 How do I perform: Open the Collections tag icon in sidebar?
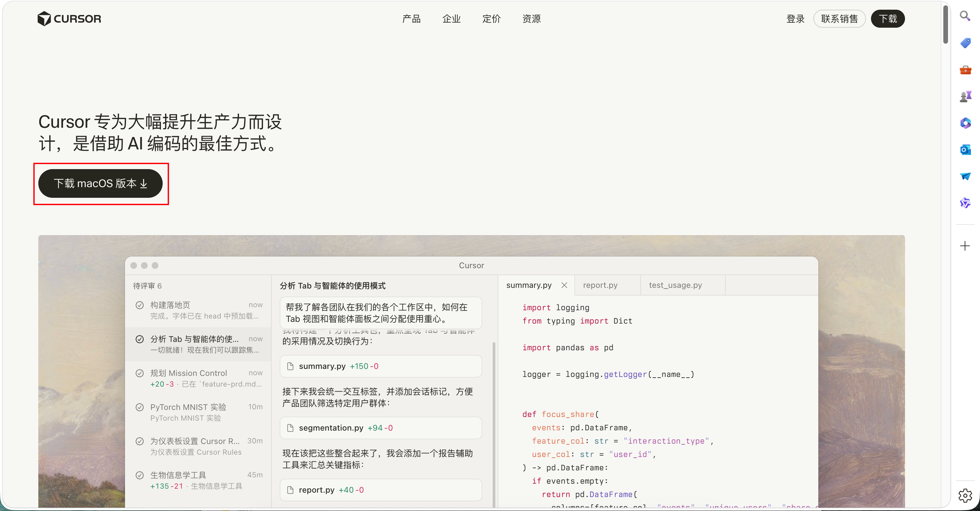click(965, 43)
